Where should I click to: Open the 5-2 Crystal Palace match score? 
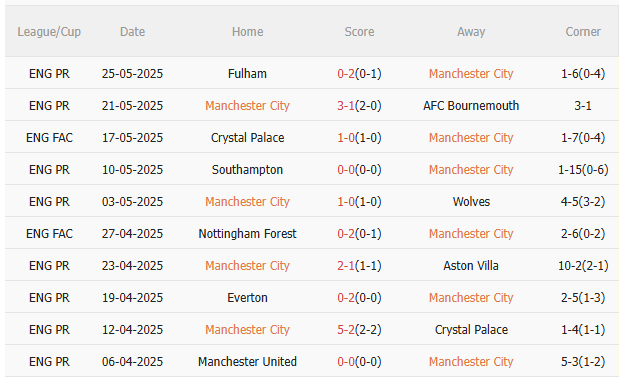[359, 330]
